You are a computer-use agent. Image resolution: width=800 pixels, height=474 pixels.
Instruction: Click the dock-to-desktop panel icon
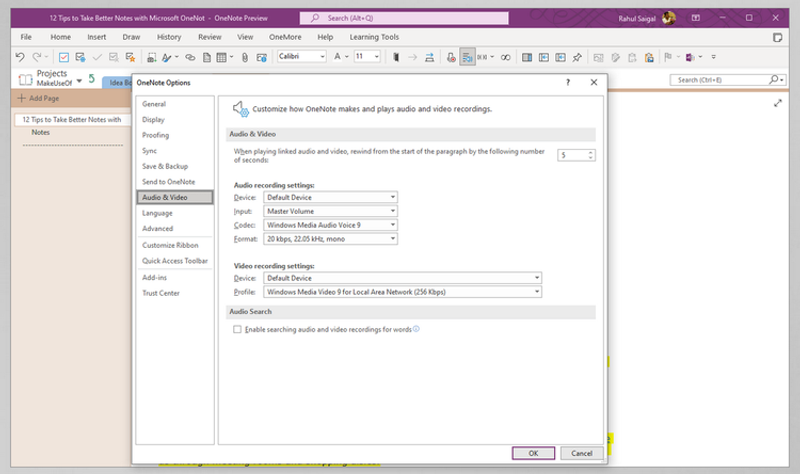(527, 57)
